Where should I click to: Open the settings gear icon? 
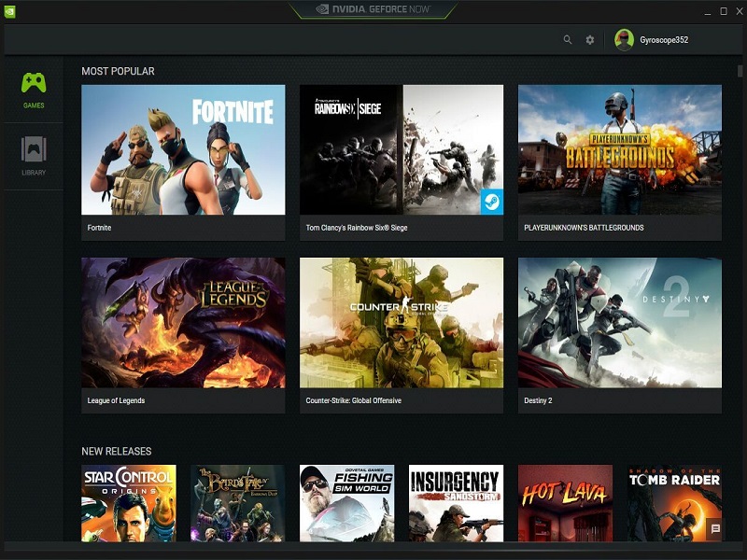click(590, 40)
